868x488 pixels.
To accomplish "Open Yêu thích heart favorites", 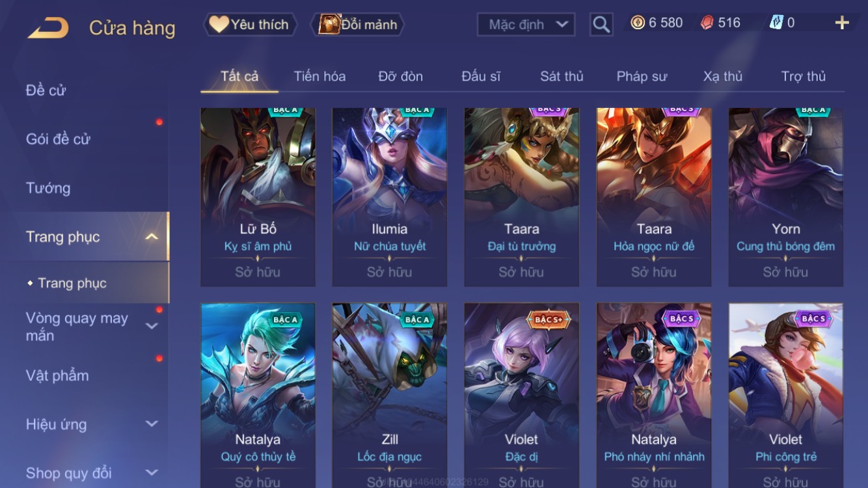I will point(250,25).
